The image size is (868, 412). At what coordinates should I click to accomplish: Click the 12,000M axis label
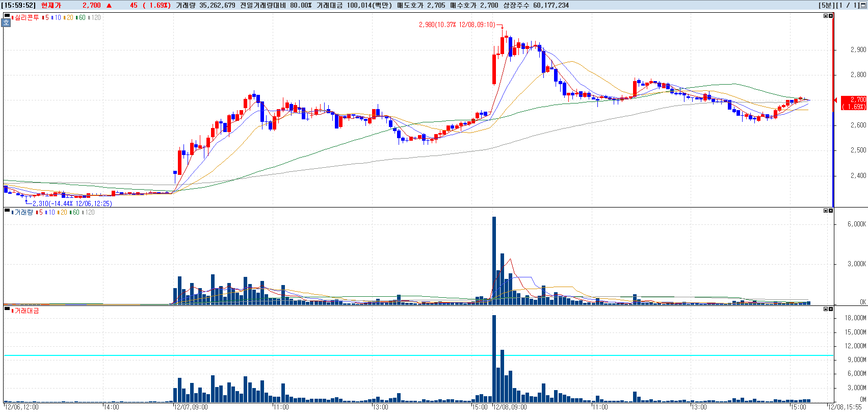click(855, 346)
